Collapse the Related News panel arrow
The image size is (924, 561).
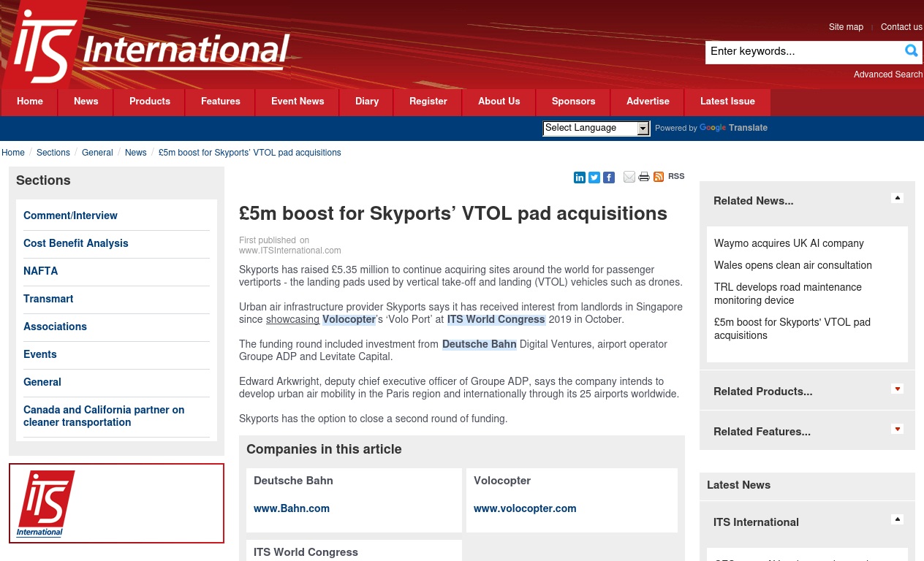[x=898, y=198]
